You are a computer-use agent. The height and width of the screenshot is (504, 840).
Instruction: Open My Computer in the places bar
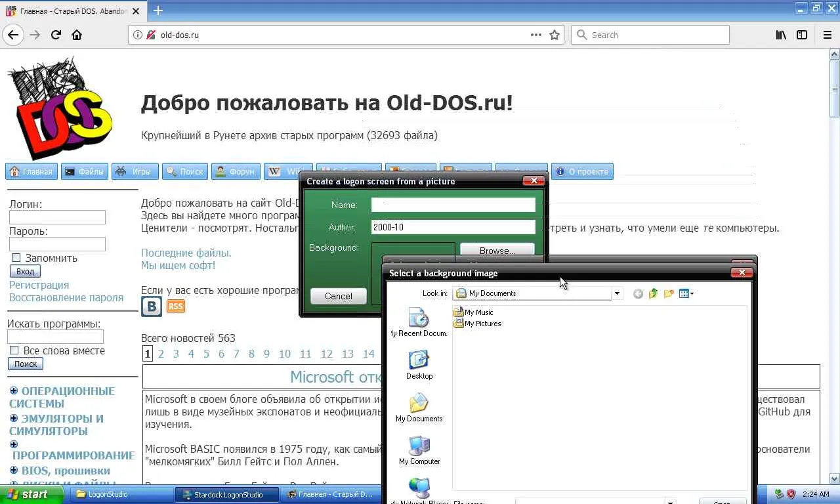pos(419,450)
